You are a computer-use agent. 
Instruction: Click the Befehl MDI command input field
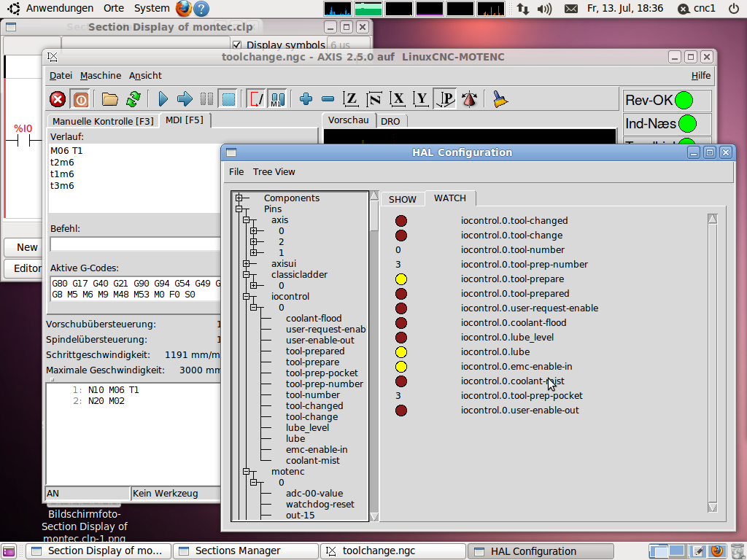(x=135, y=244)
